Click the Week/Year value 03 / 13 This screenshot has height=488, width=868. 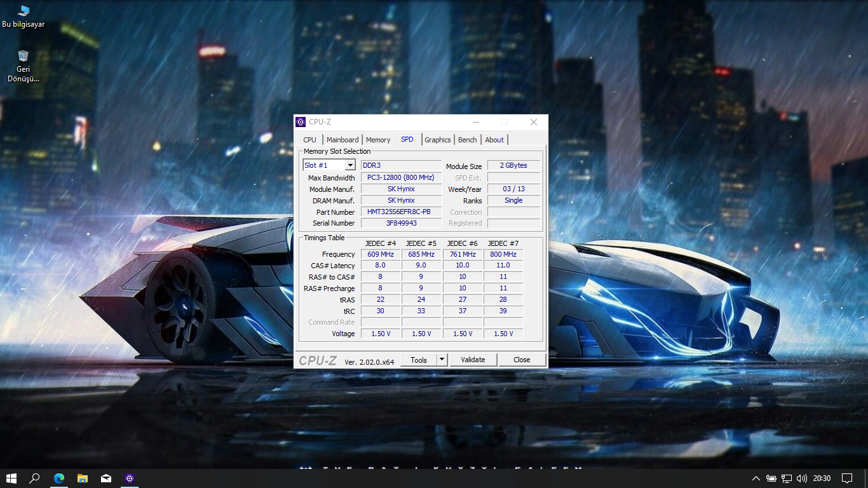513,189
